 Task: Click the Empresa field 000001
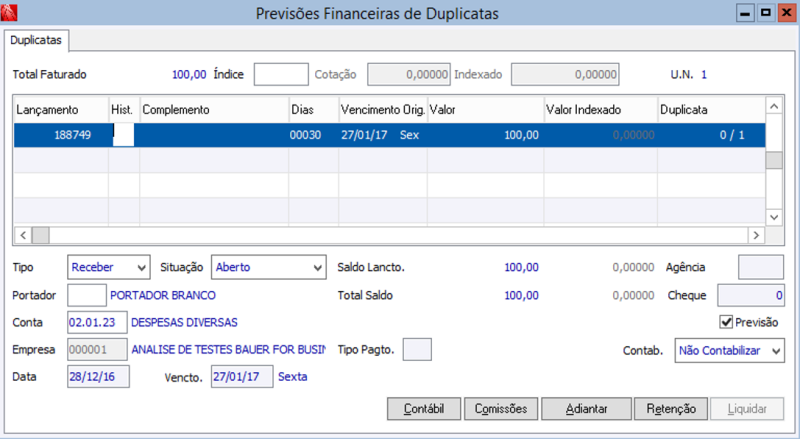tap(97, 350)
